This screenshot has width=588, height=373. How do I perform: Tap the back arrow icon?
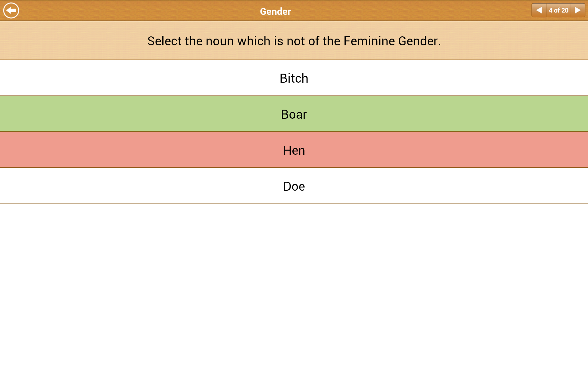tap(11, 10)
